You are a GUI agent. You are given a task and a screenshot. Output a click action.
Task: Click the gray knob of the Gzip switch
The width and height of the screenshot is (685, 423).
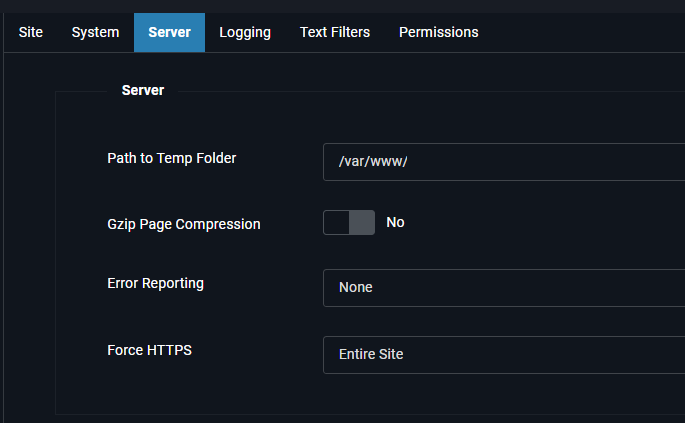361,222
